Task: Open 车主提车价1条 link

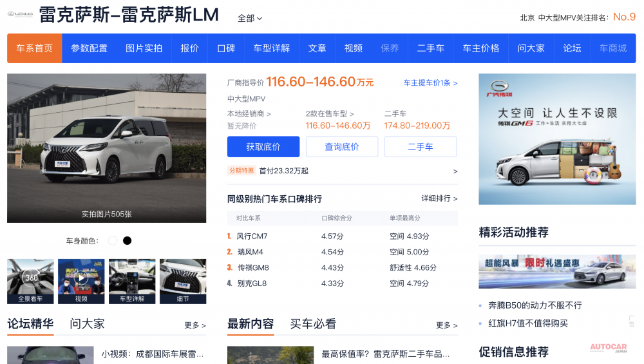Action: [x=430, y=83]
